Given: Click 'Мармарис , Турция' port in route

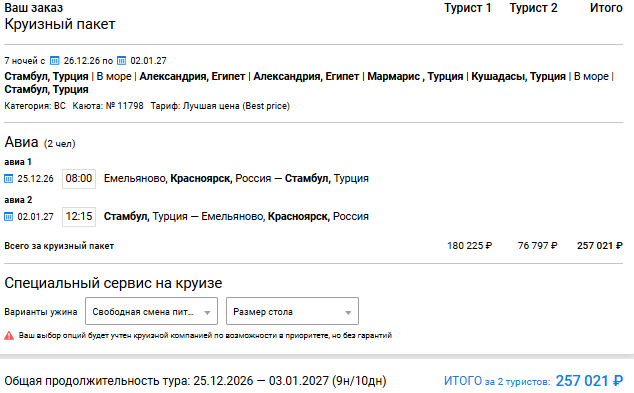Looking at the screenshot, I should 415,76.
